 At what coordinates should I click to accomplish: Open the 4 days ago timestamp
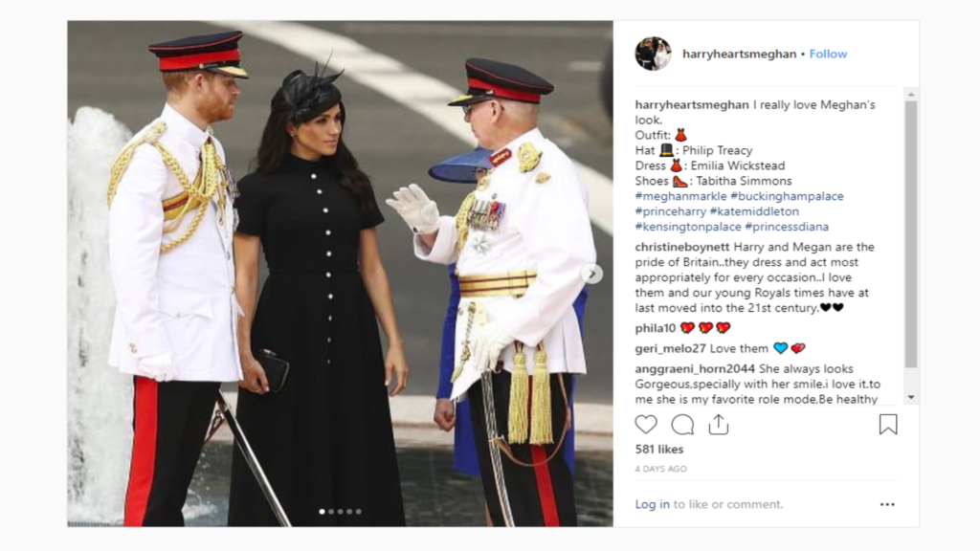coord(660,469)
